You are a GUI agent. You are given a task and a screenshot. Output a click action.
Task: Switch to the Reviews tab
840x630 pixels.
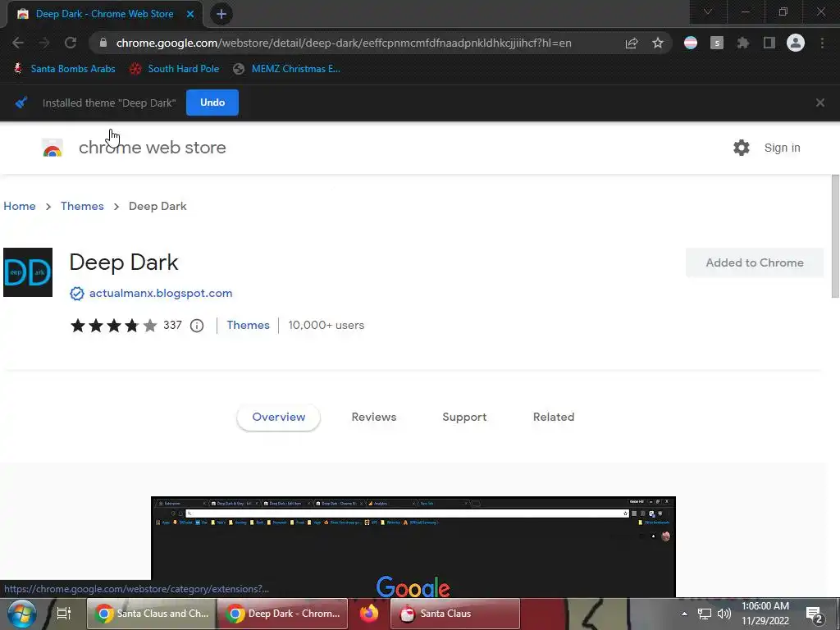click(x=374, y=418)
